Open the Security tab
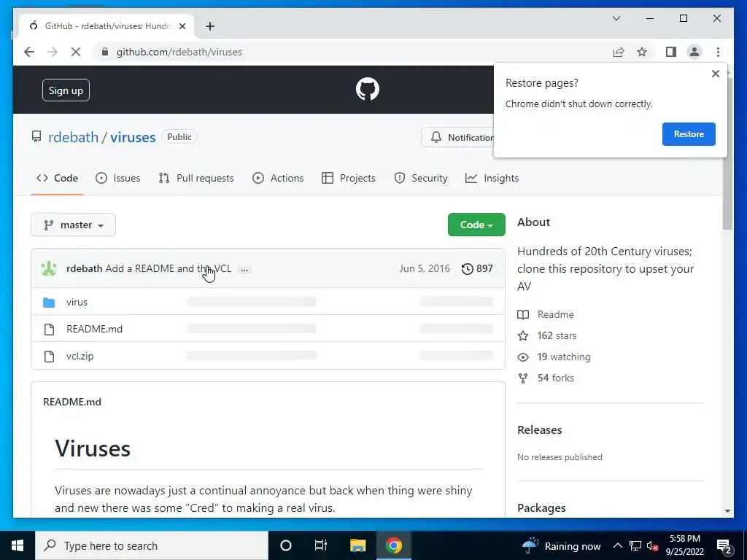 pyautogui.click(x=421, y=178)
